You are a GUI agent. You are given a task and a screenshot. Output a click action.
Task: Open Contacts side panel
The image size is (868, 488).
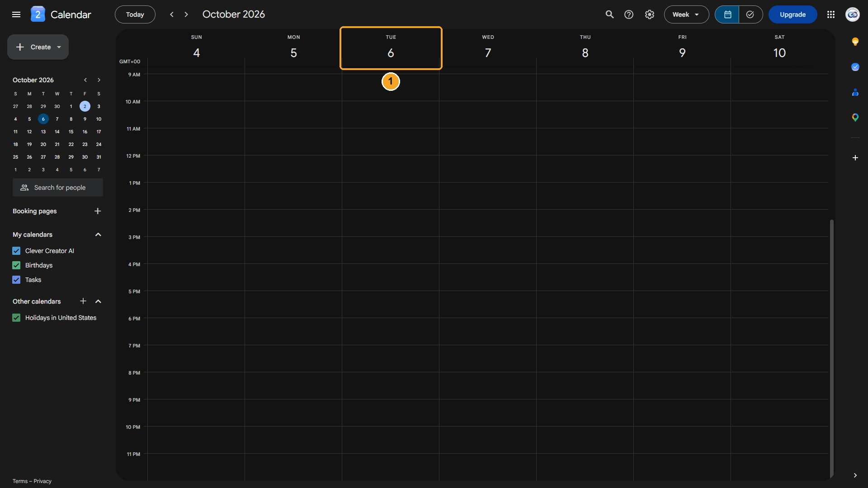click(855, 92)
